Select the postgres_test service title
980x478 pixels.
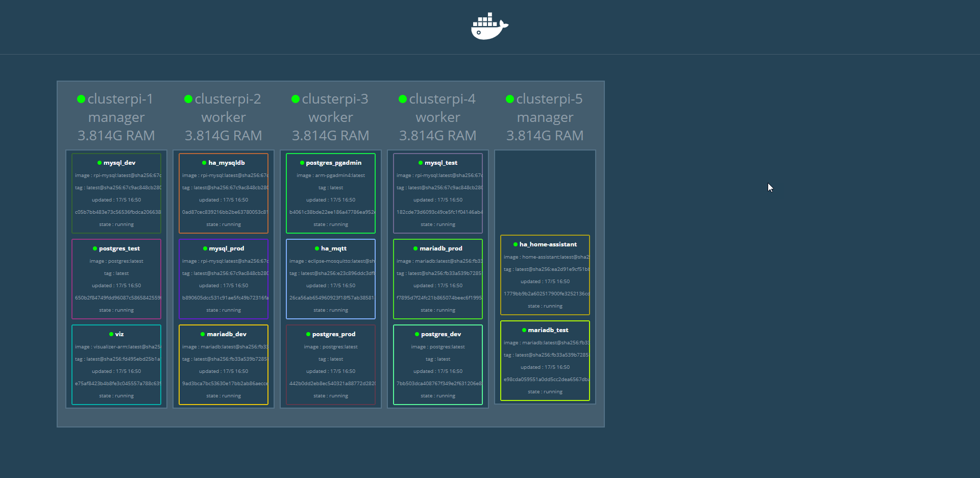click(119, 248)
